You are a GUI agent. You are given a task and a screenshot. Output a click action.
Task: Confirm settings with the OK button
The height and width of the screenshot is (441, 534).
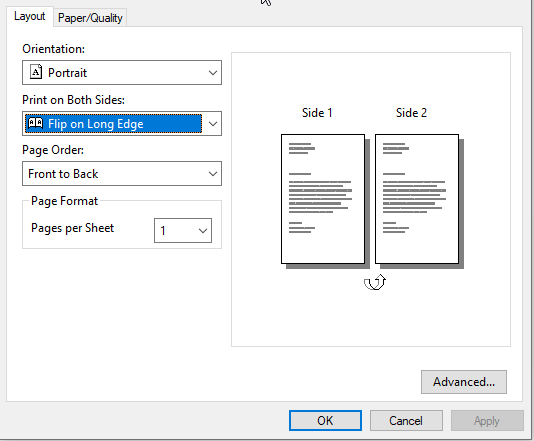point(325,421)
